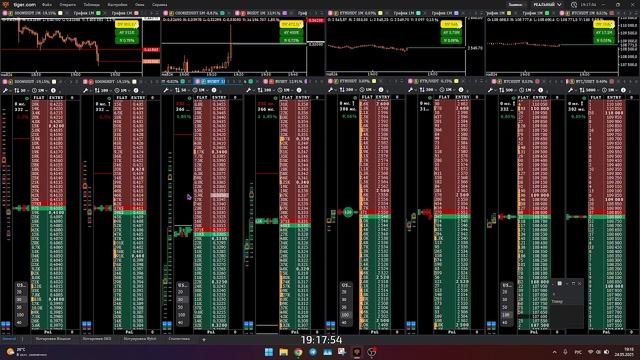The width and height of the screenshot is (640, 360).
Task: Select volume preset 50 in ETHUSDT book
Action: tap(345, 307)
